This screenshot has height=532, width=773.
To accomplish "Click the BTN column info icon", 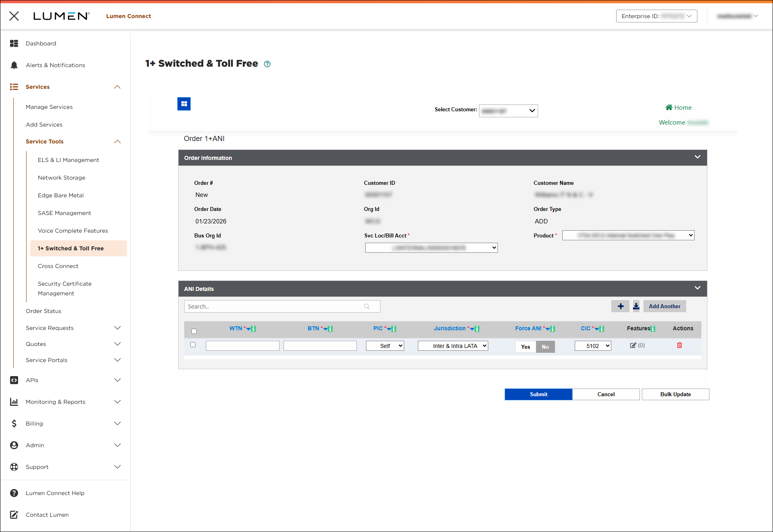I will 330,329.
